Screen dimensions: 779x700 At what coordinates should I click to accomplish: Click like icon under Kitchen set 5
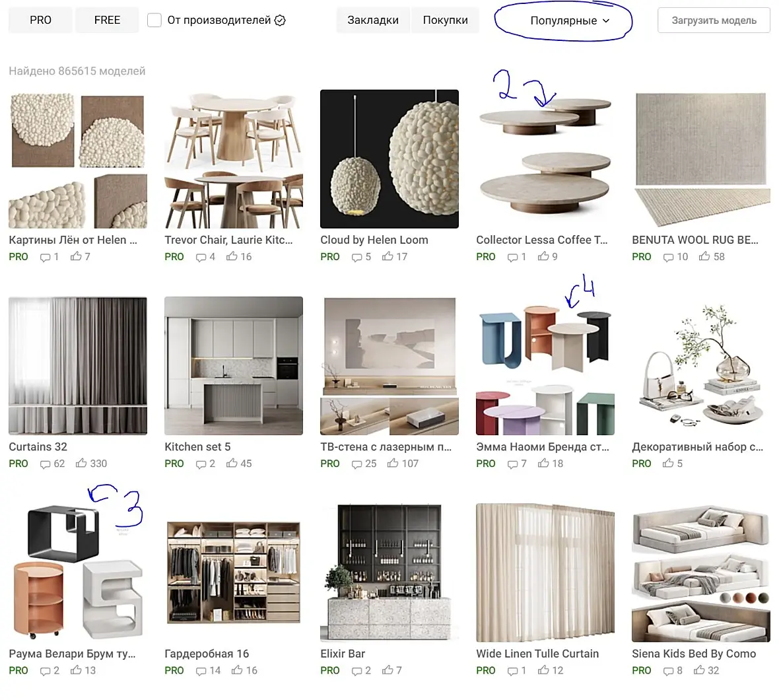coord(232,463)
